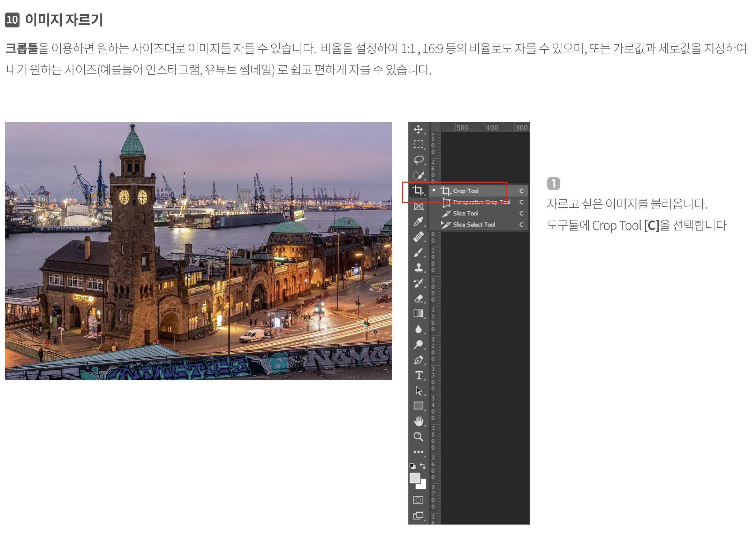This screenshot has height=550, width=756.
Task: Select the Rectangular Marquee tool
Action: coord(418,144)
